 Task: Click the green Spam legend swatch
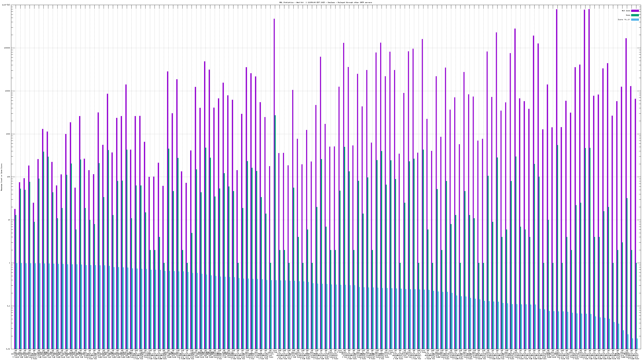(635, 15)
